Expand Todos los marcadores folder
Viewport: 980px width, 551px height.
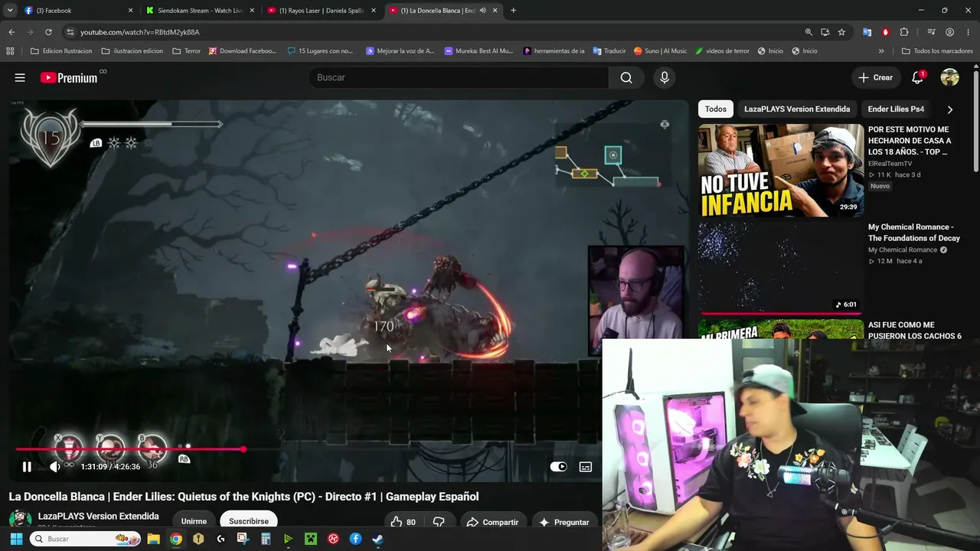pyautogui.click(x=937, y=51)
